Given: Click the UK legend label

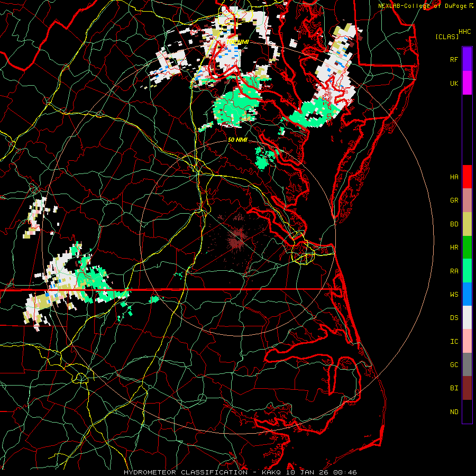Looking at the screenshot, I should coord(454,83).
